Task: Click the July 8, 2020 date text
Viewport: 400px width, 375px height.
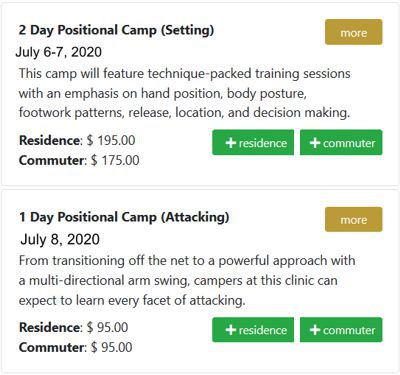Action: tap(60, 239)
